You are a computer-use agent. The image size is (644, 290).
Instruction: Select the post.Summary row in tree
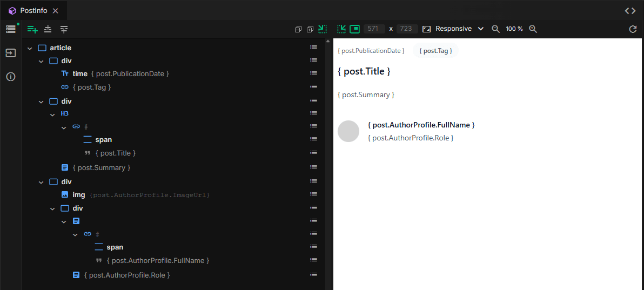[174, 167]
